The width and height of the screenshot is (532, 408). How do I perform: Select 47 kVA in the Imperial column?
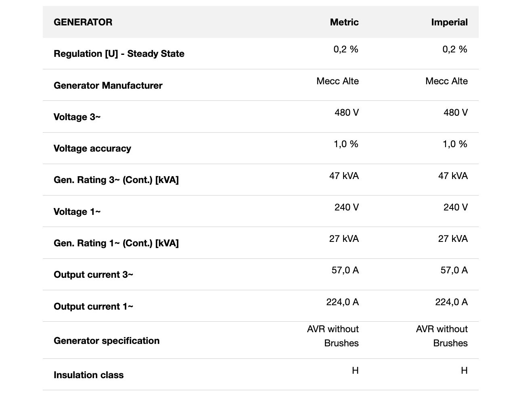[x=453, y=176]
